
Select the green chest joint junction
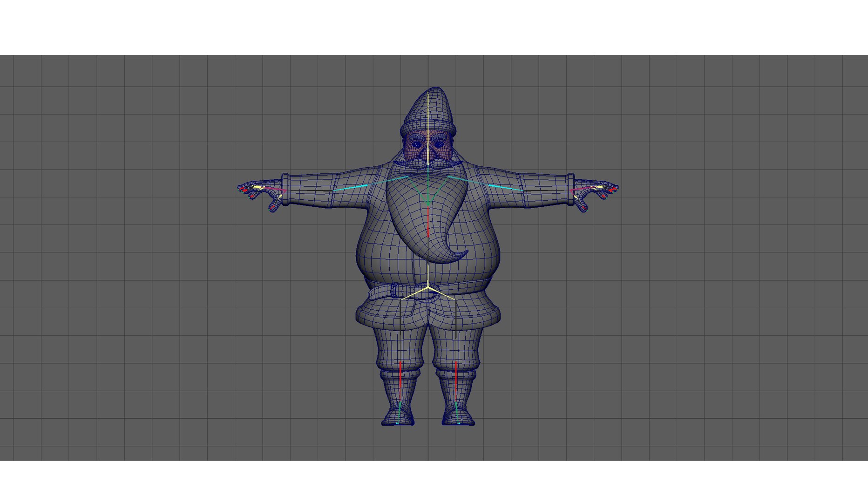[427, 204]
